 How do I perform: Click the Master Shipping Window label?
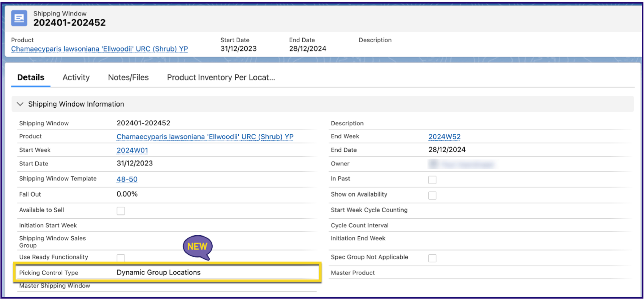click(x=54, y=286)
